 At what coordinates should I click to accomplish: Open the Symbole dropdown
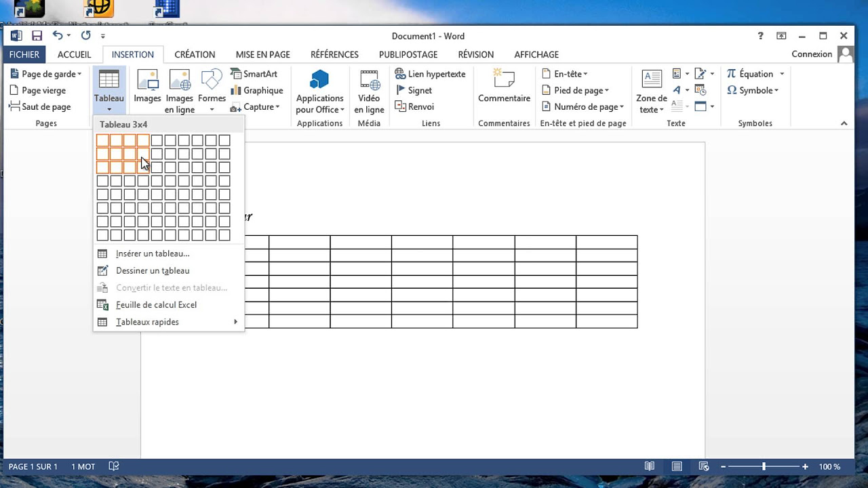click(753, 90)
